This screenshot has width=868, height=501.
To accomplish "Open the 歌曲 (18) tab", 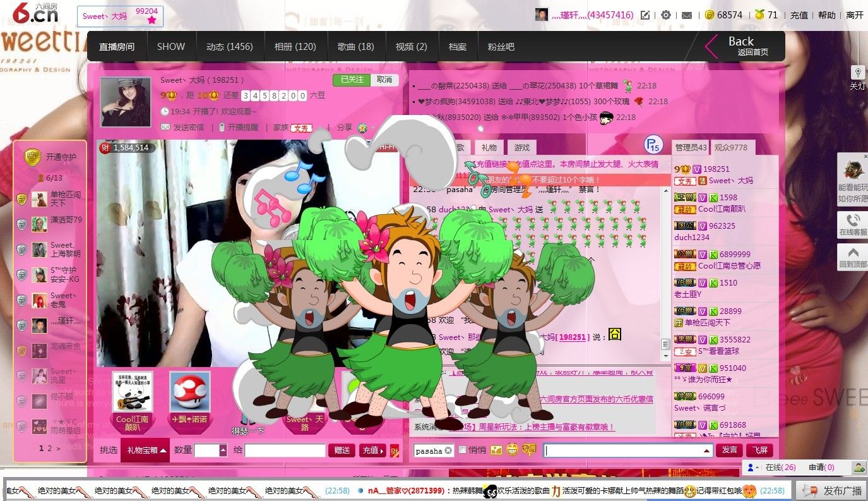I will tap(355, 47).
